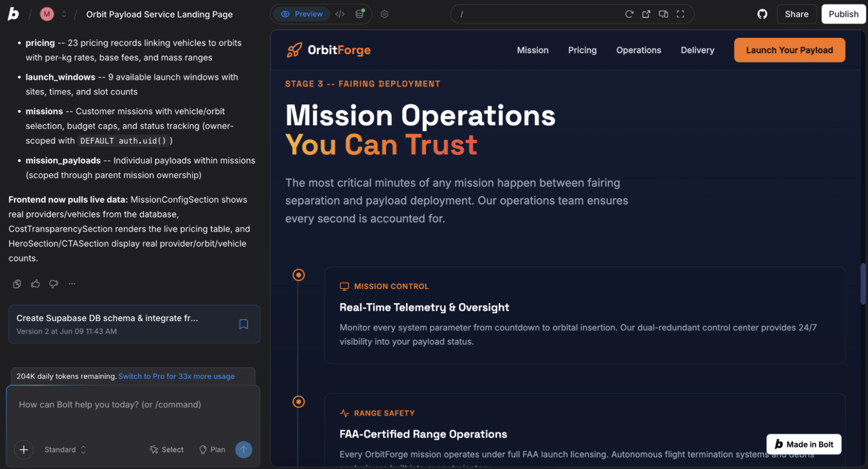Toggle responsive device preview icon
Screen dimensions: 868x469
664,14
